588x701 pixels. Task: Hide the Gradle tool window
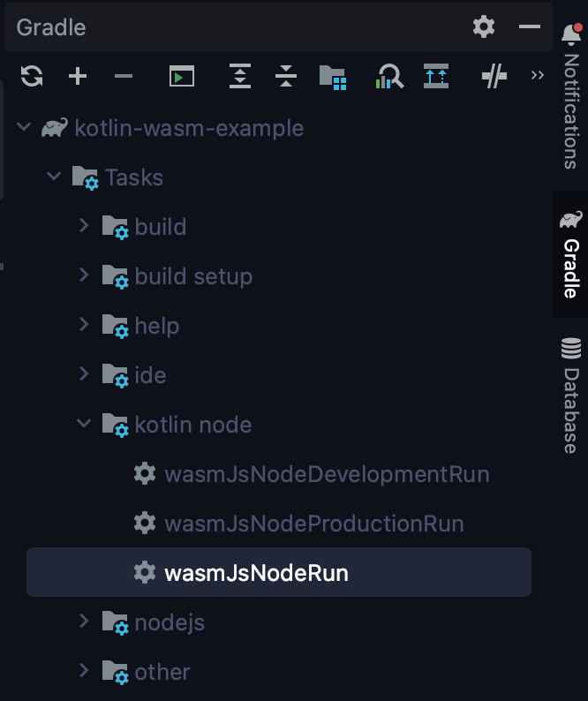tap(530, 26)
